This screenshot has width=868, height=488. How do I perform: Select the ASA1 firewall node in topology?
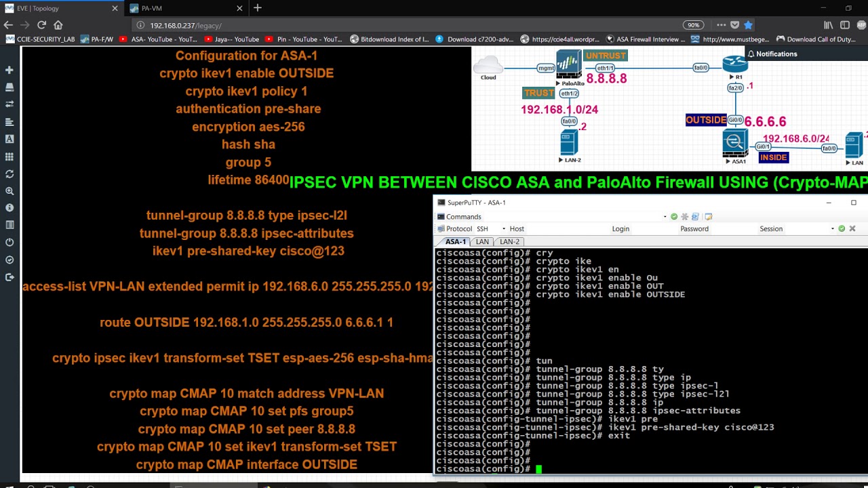click(735, 142)
